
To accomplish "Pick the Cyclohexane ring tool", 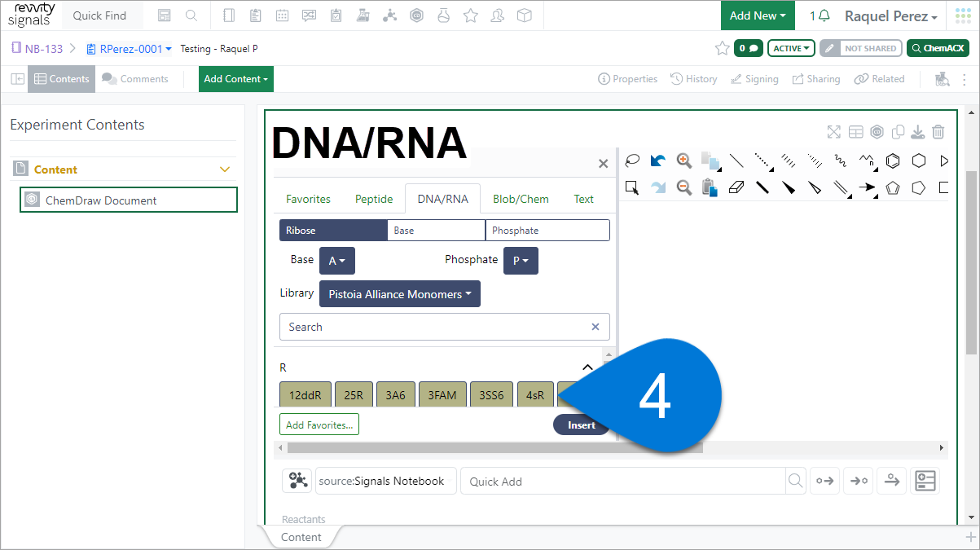I will click(919, 161).
